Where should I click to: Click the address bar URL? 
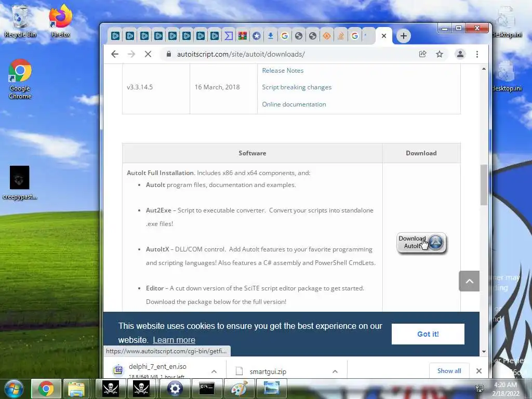click(241, 54)
